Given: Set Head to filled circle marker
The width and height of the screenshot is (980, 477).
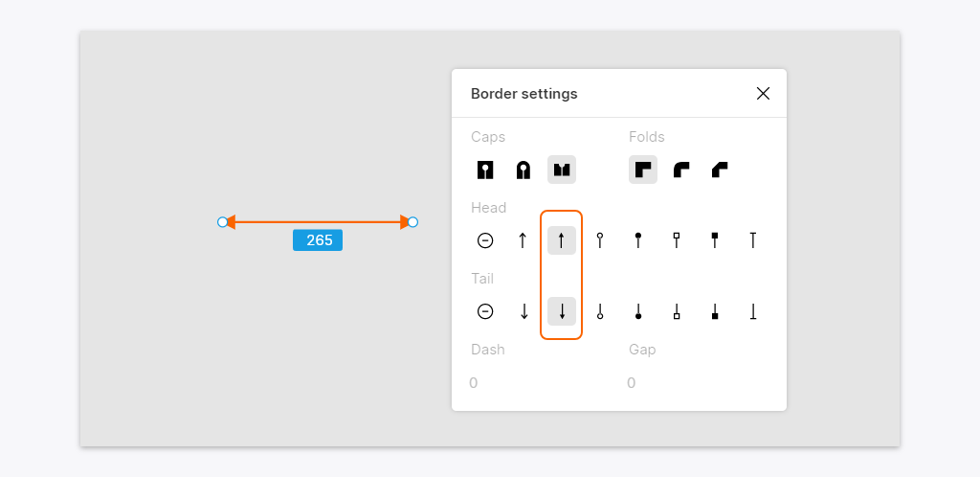Looking at the screenshot, I should coord(638,240).
